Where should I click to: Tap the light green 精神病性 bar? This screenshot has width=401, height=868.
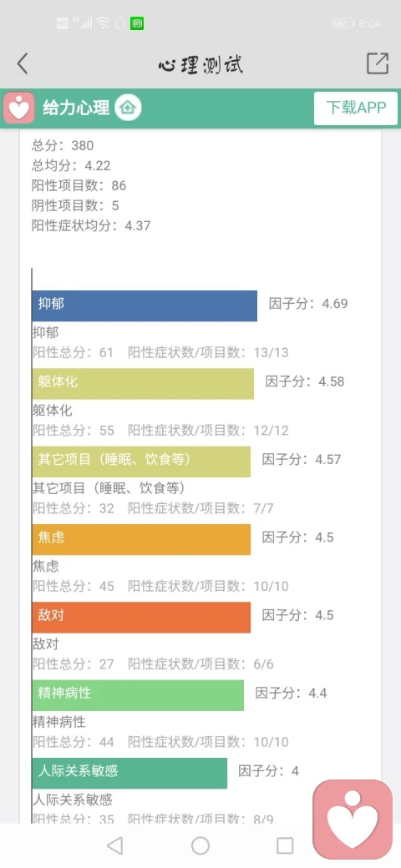click(138, 695)
